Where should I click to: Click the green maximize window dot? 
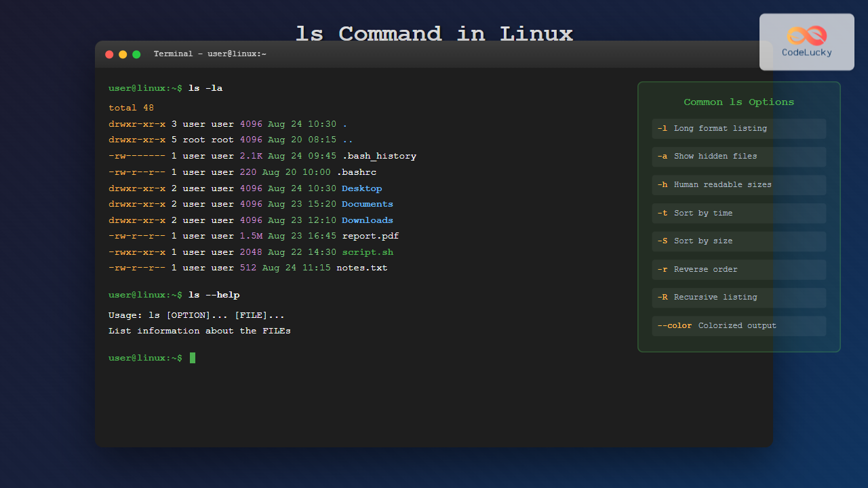tap(136, 54)
